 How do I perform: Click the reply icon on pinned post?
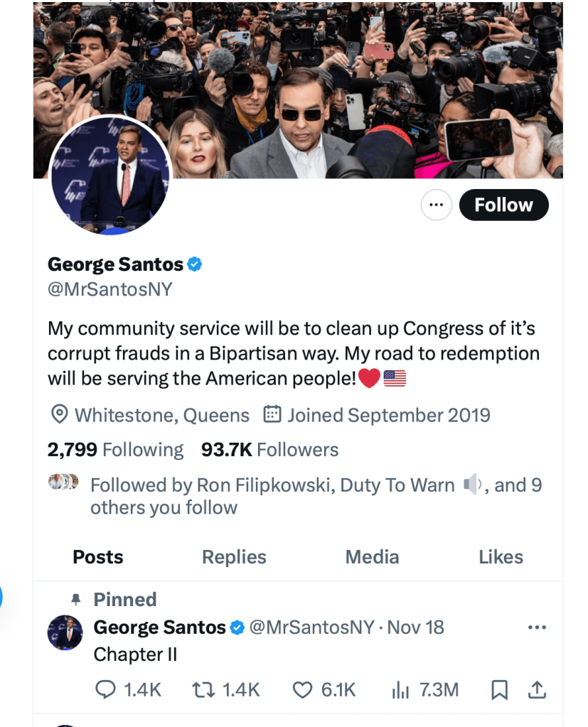point(106,689)
